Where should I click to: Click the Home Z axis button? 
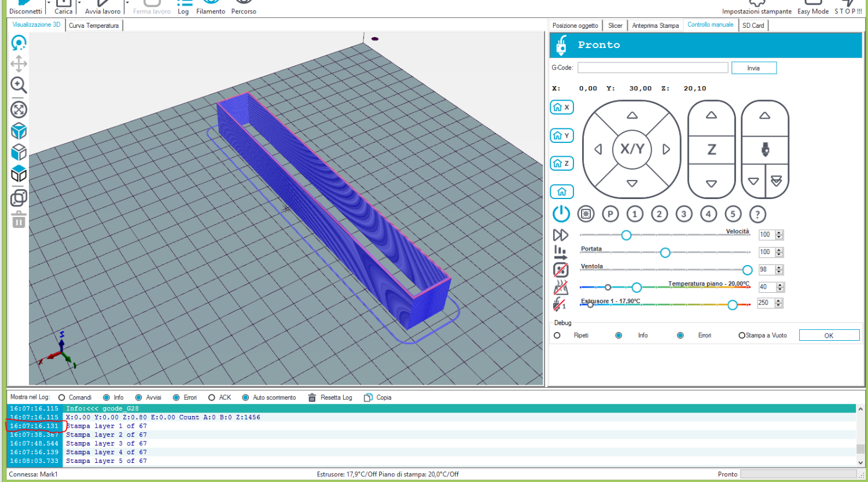coord(561,164)
